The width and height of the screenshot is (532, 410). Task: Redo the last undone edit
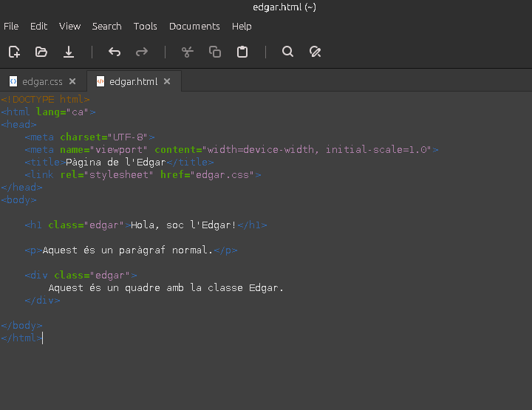pyautogui.click(x=142, y=52)
